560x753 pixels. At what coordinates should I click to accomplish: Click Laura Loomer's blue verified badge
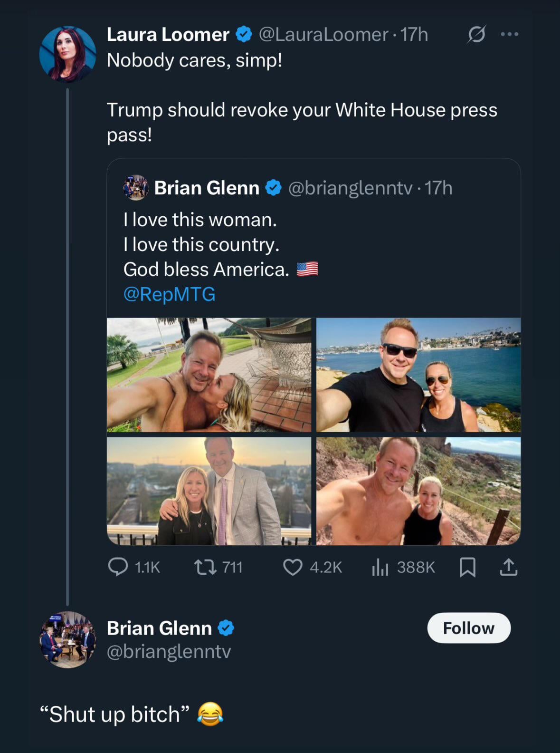click(x=244, y=34)
